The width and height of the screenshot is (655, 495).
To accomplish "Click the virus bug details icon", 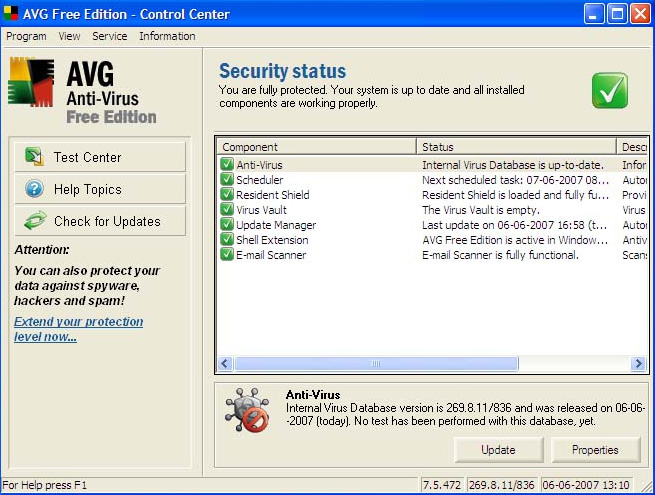I will coord(247,410).
